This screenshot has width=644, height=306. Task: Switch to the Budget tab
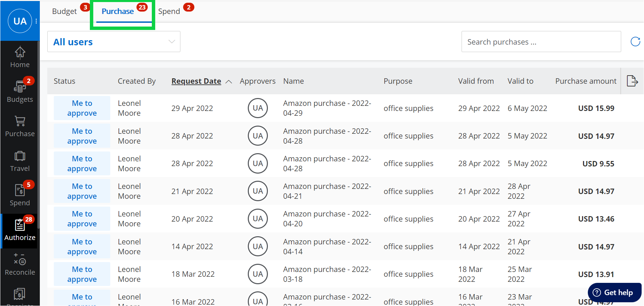[64, 11]
